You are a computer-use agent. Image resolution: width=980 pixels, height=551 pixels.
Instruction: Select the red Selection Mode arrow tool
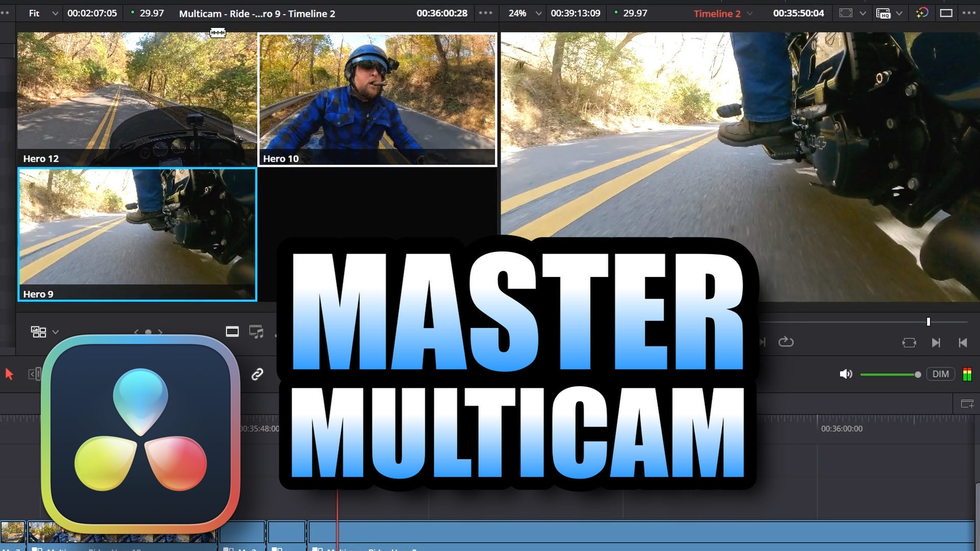tap(9, 374)
